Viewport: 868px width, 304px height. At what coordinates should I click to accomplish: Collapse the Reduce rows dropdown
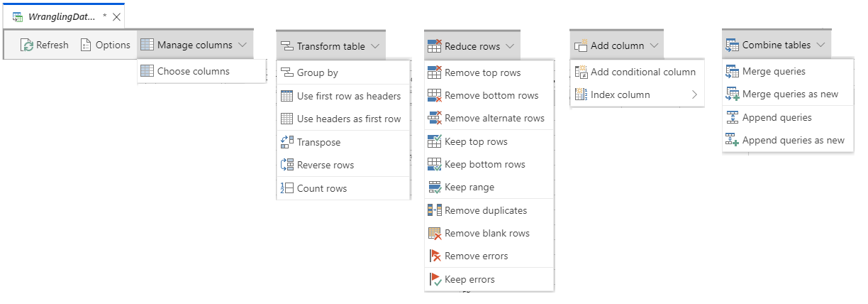472,46
